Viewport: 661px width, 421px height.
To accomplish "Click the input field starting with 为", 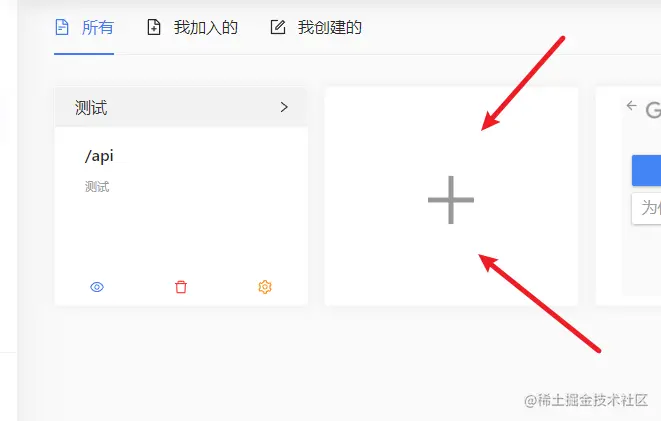I will [x=646, y=209].
